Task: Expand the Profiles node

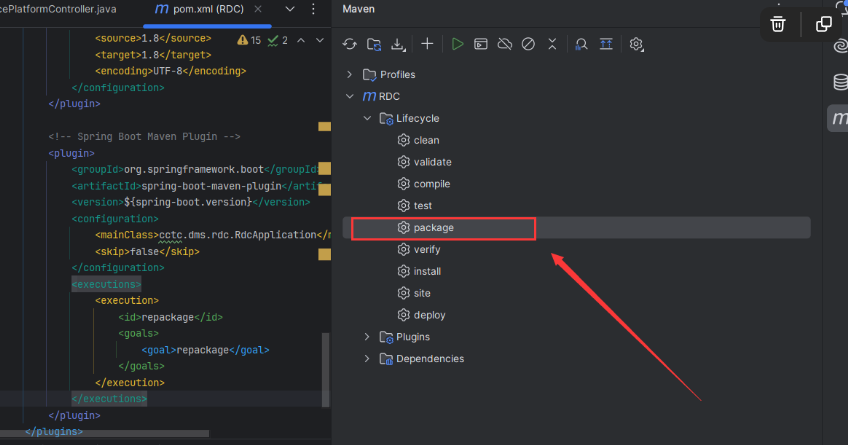Action: (349, 75)
